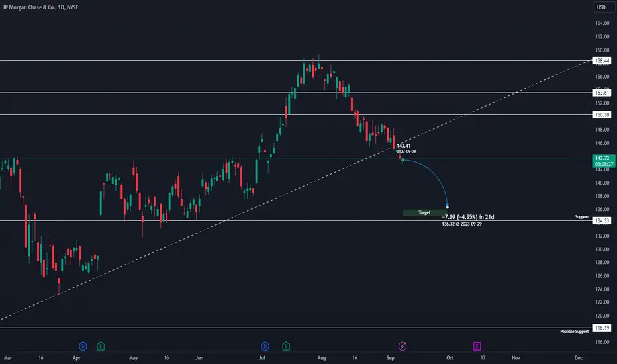
Task: Click the Oct label on time axis
Action: [x=450, y=357]
